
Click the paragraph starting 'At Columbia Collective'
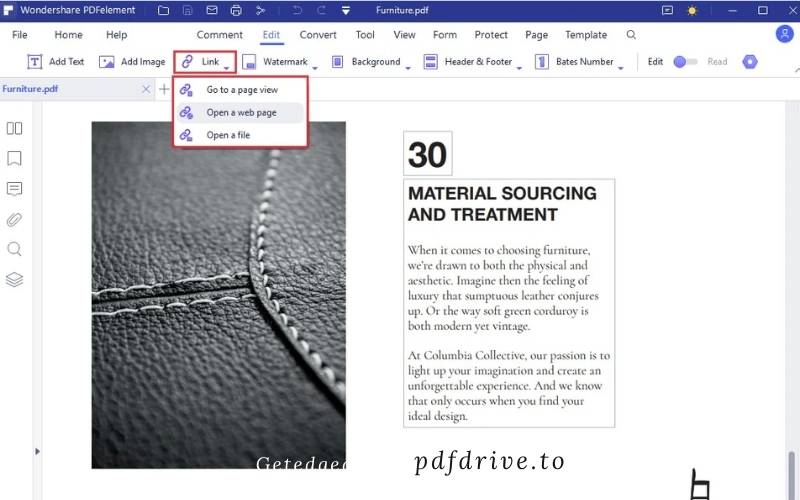pos(509,386)
